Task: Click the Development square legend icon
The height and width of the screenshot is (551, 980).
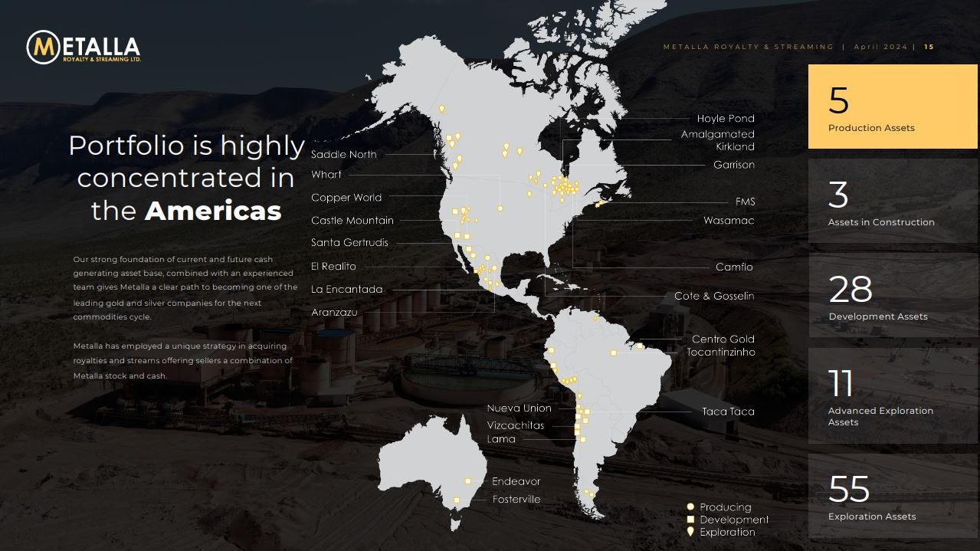Action: point(690,519)
